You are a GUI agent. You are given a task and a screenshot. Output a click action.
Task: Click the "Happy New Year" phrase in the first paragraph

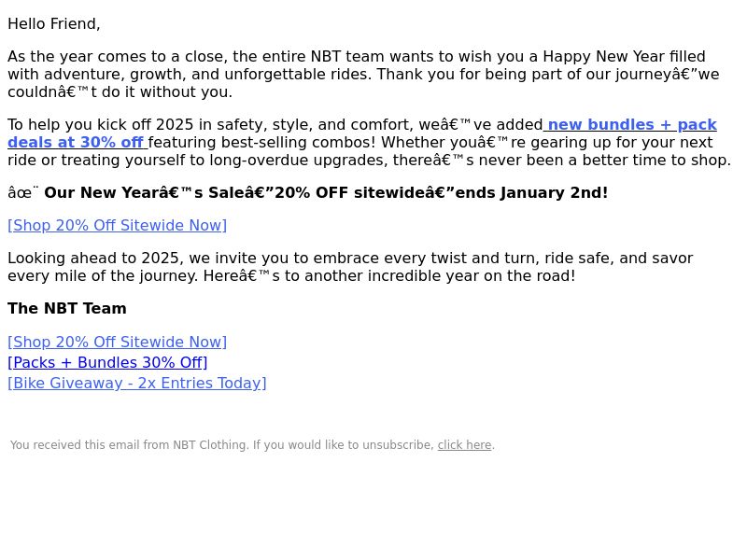603,56
